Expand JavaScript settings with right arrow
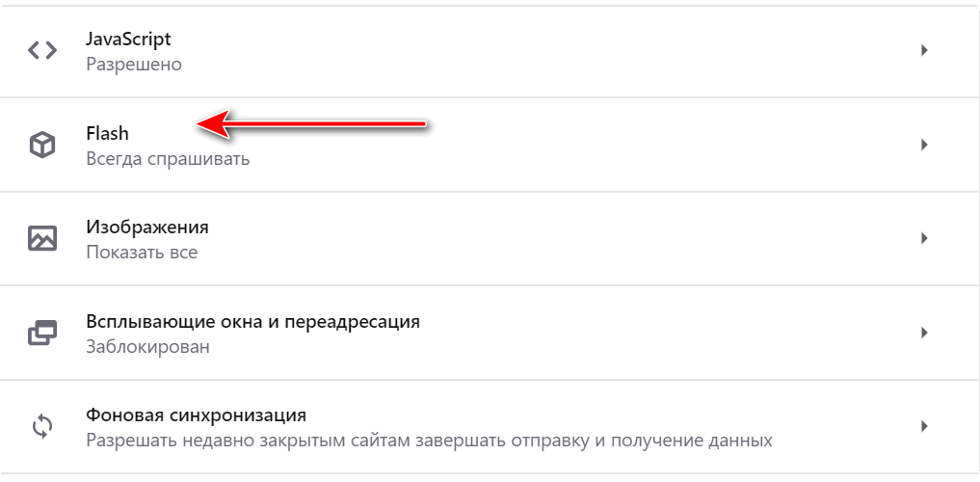Screen dimensions: 980x482 click(923, 51)
